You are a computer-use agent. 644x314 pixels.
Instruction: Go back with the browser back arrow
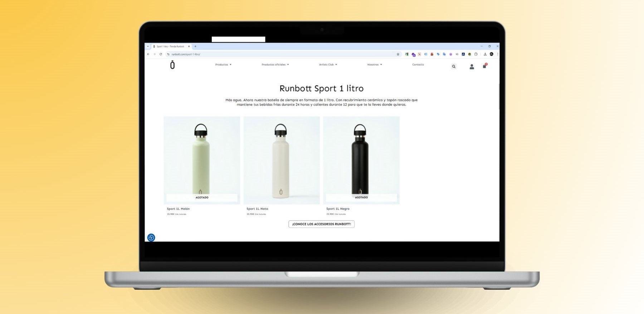click(x=148, y=54)
